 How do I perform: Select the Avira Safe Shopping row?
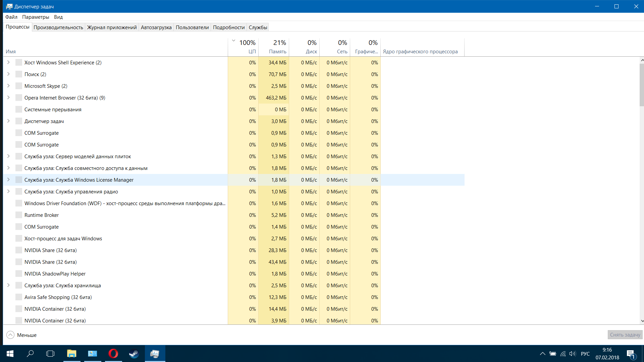(x=234, y=297)
